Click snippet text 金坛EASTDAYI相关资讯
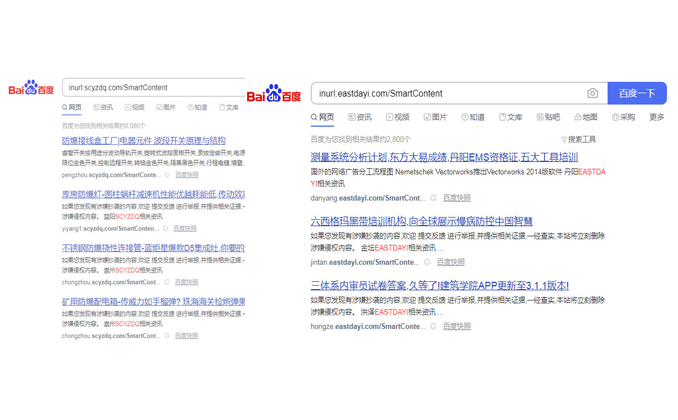The width and height of the screenshot is (678, 420). coord(399,248)
